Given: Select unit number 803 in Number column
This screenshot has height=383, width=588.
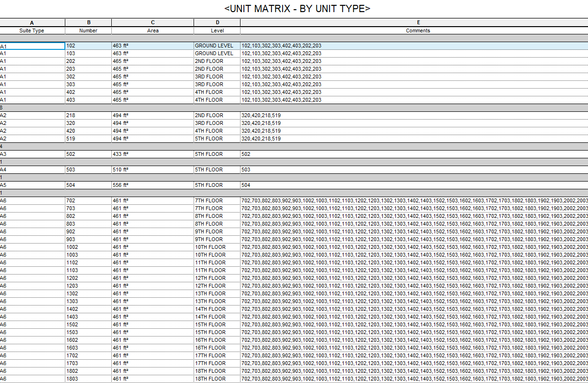Looking at the screenshot, I should pos(89,224).
